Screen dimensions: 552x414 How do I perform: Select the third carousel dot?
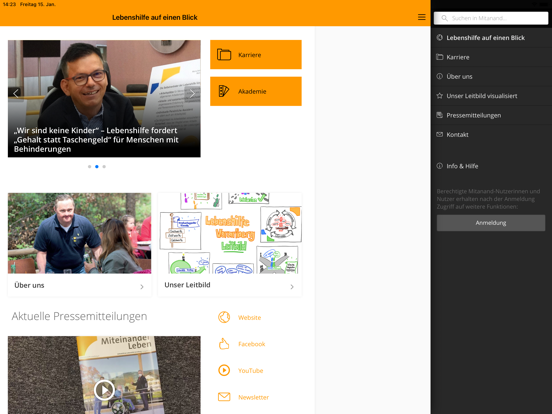104,167
